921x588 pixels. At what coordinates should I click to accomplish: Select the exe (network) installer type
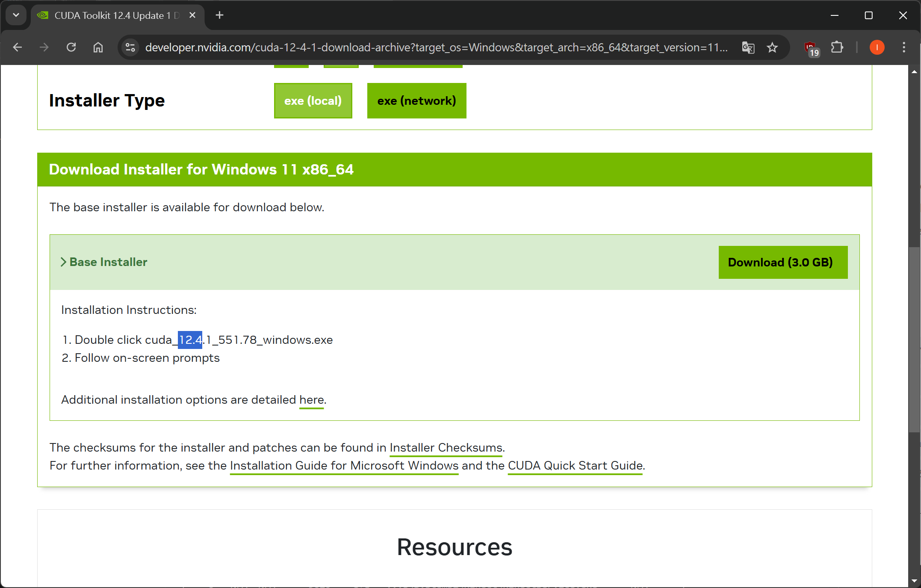coord(416,101)
